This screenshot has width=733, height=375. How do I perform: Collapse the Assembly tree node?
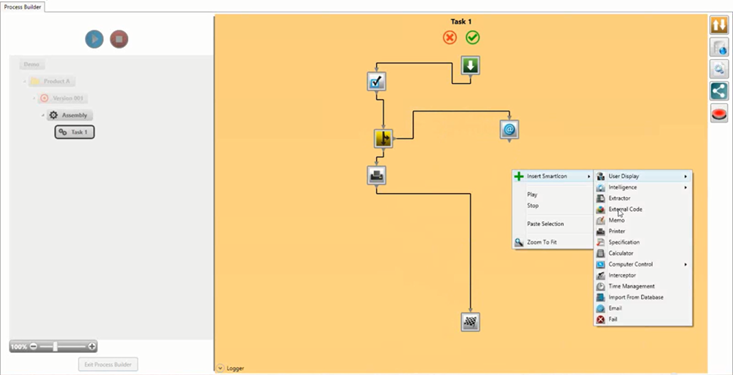(43, 115)
